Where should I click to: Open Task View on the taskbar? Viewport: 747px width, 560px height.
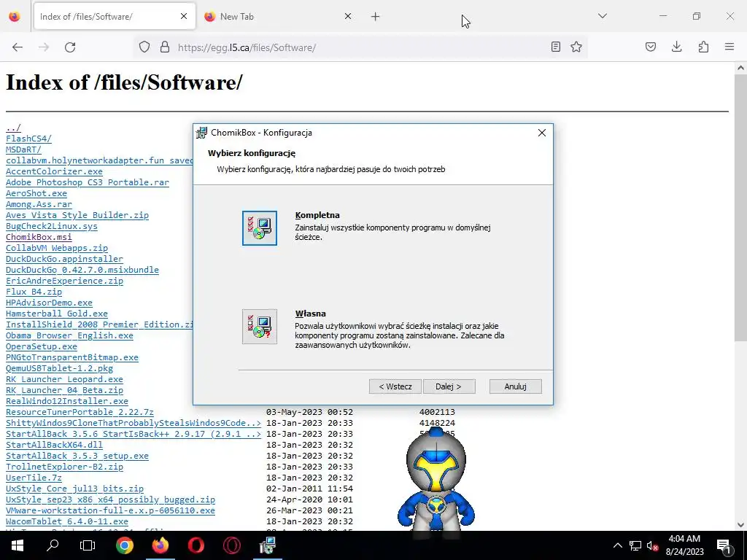(x=88, y=545)
